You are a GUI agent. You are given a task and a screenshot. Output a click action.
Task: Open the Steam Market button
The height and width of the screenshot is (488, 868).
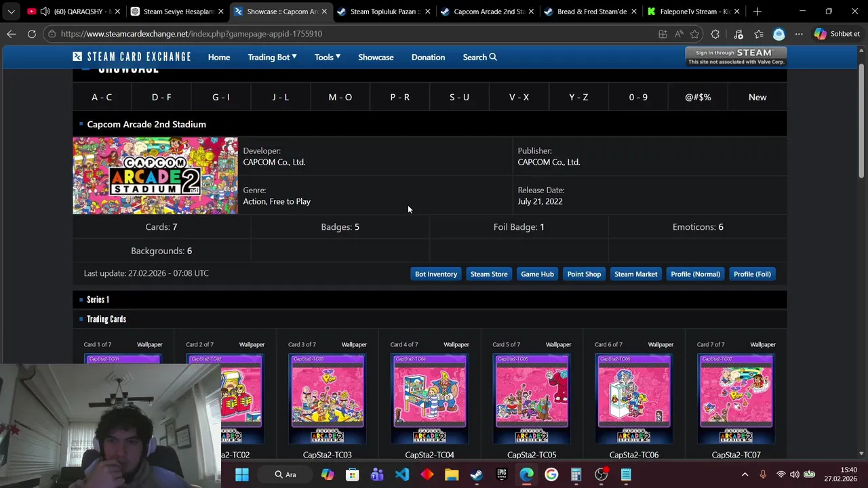pyautogui.click(x=635, y=274)
